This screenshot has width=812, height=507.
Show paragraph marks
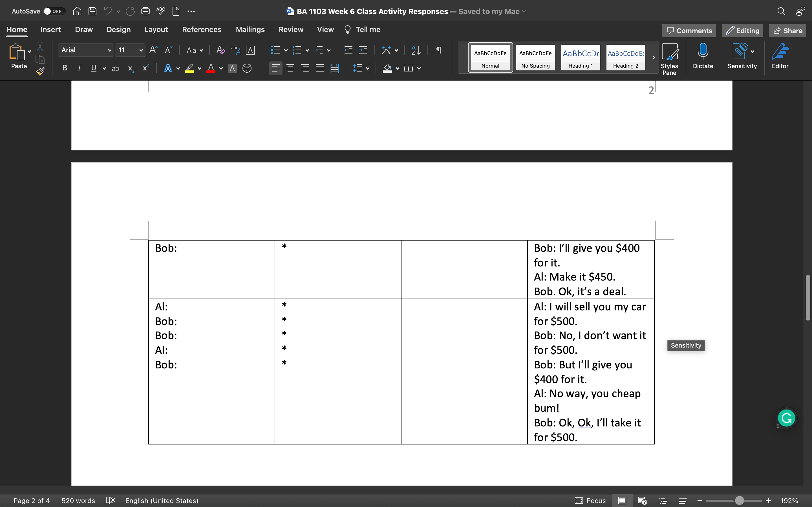coord(439,50)
